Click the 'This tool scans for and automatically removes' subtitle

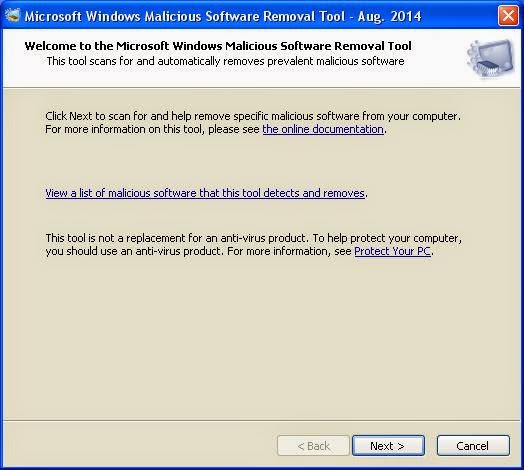coord(225,62)
